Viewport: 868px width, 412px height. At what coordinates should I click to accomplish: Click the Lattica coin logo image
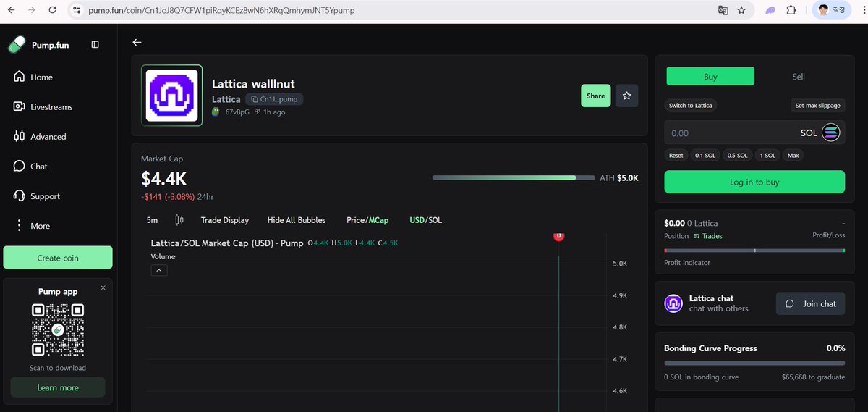(172, 95)
